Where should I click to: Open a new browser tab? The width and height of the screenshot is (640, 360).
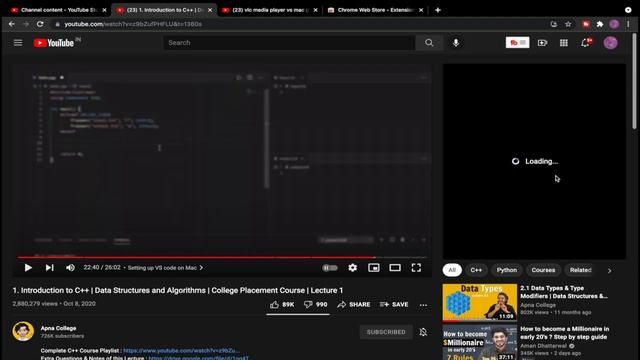tap(438, 10)
